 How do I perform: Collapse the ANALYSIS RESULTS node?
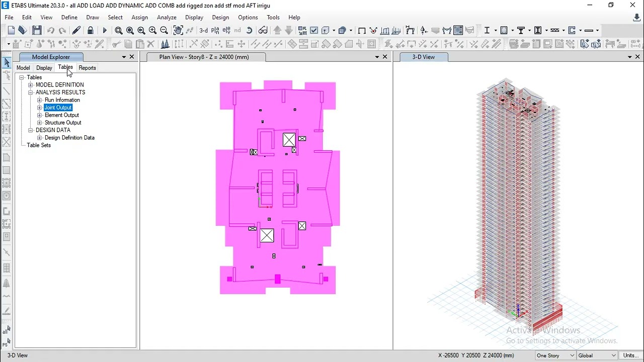(x=31, y=93)
